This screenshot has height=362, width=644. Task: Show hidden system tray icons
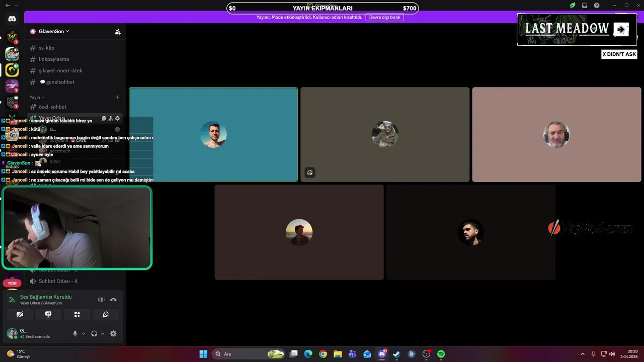[x=583, y=354]
